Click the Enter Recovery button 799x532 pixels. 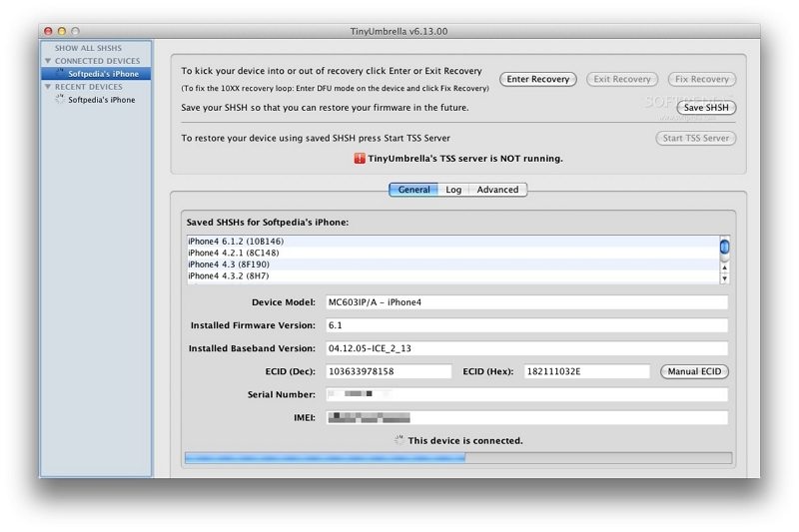pos(538,79)
